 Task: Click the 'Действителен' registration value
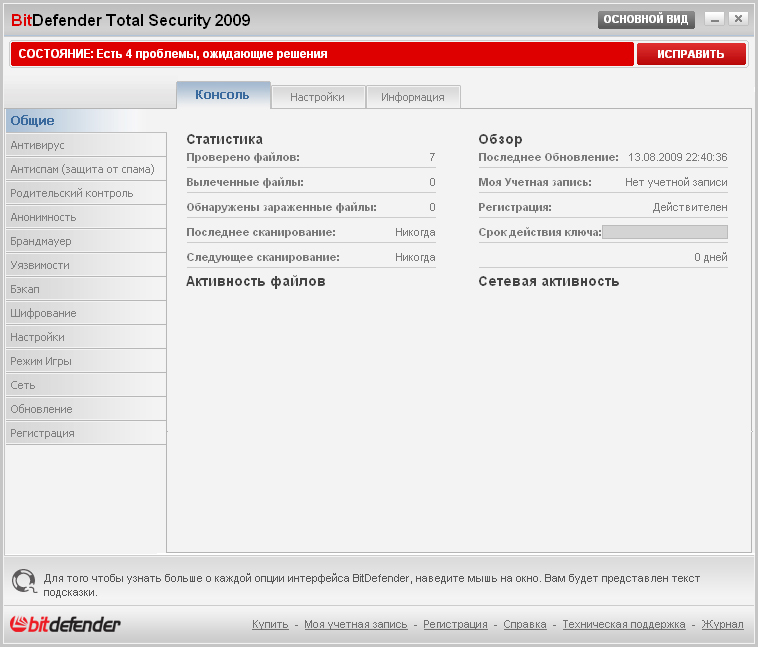tap(690, 207)
